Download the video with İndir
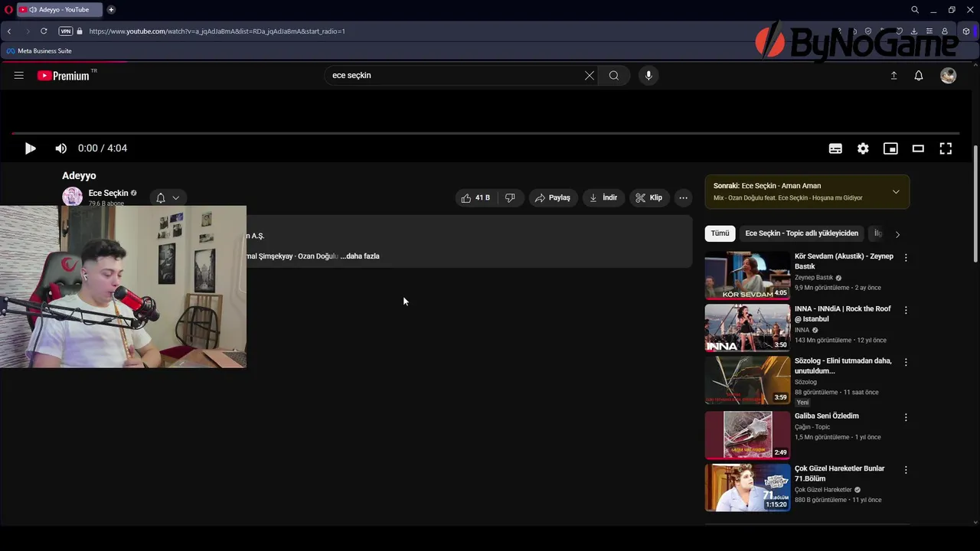Image resolution: width=980 pixels, height=551 pixels. (603, 197)
